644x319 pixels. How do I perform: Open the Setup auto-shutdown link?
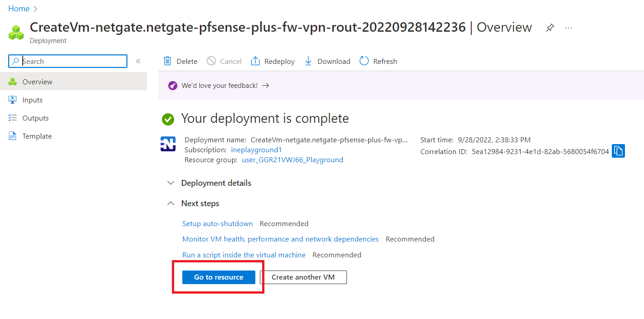tap(217, 224)
